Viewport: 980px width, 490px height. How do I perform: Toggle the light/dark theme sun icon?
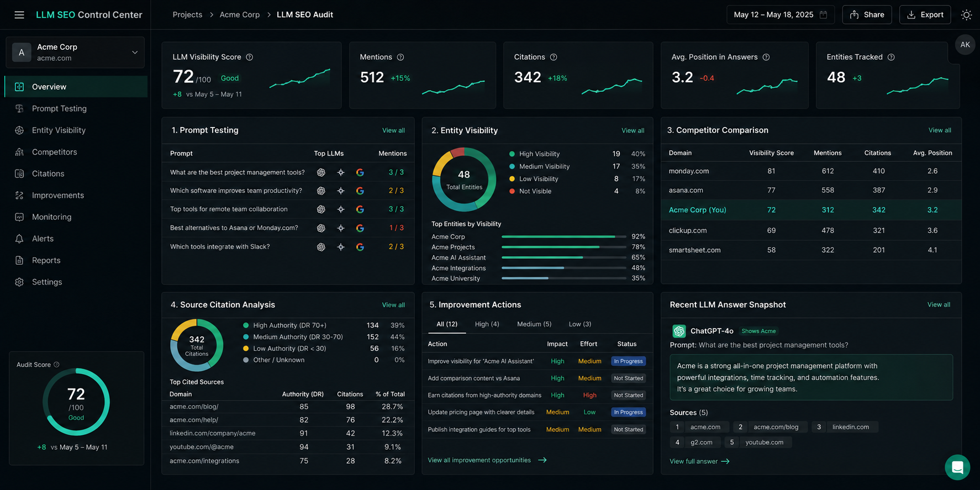click(x=966, y=15)
